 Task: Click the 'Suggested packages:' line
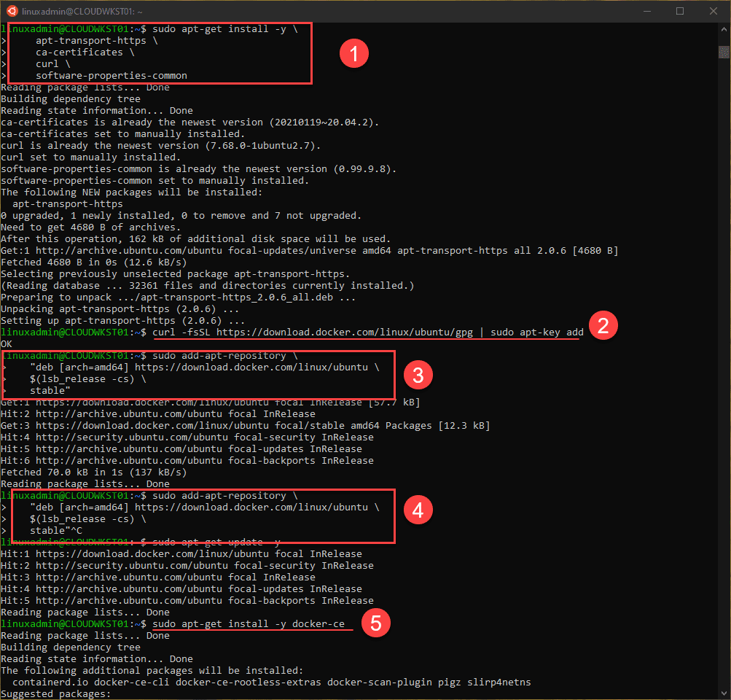(x=56, y=693)
